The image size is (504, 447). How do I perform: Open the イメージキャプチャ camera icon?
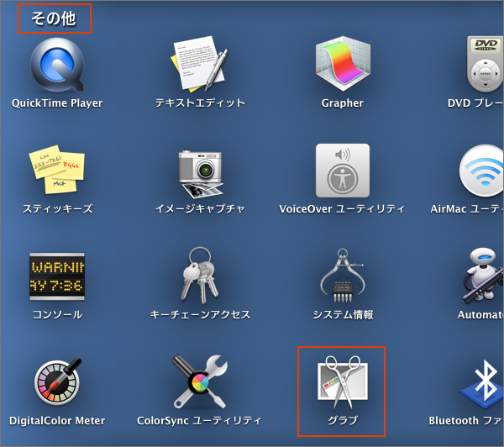[x=201, y=173]
